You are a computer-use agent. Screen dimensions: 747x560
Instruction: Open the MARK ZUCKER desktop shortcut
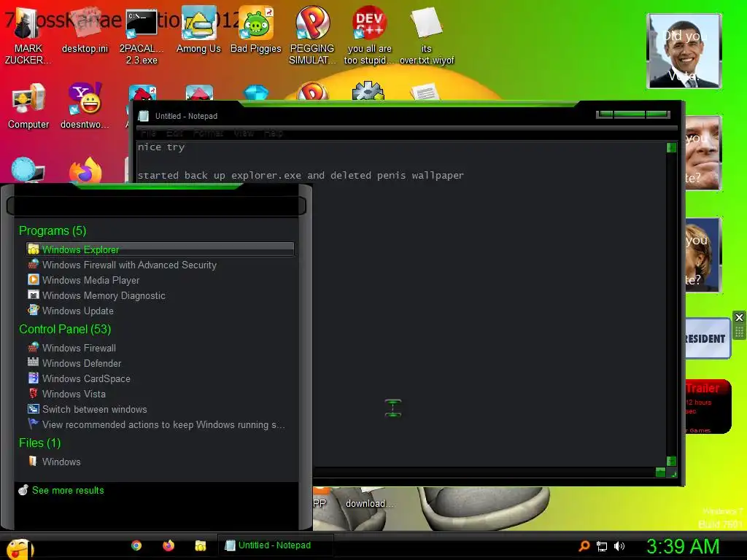(x=28, y=36)
